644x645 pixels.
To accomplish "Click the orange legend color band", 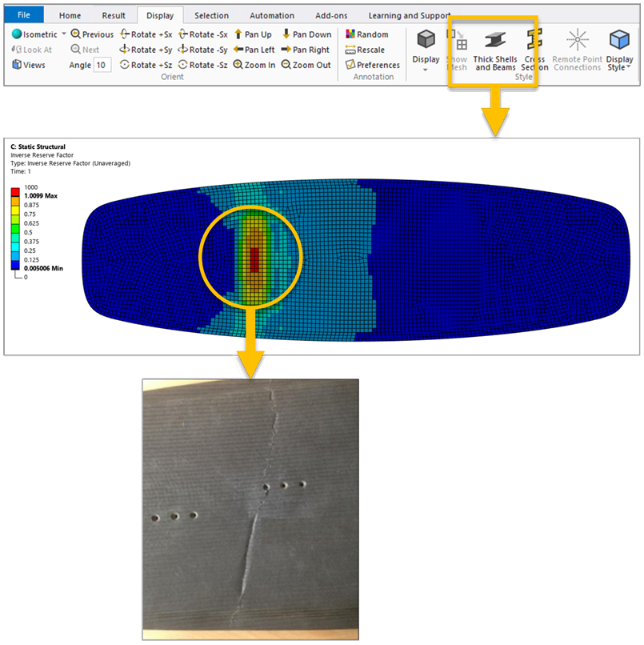I will [x=15, y=201].
